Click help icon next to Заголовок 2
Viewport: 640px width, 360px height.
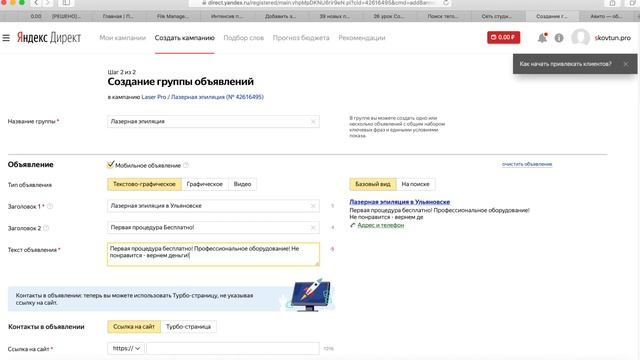[x=46, y=228]
